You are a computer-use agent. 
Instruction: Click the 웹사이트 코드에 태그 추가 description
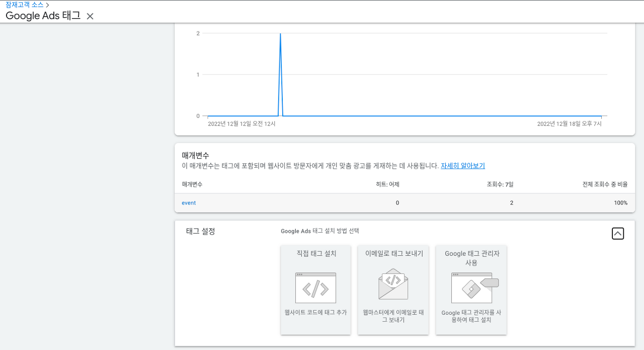point(316,313)
